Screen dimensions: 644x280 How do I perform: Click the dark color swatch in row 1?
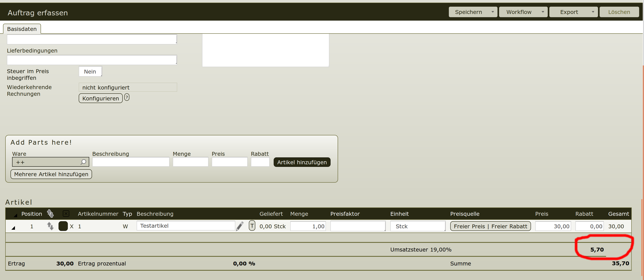pyautogui.click(x=63, y=226)
